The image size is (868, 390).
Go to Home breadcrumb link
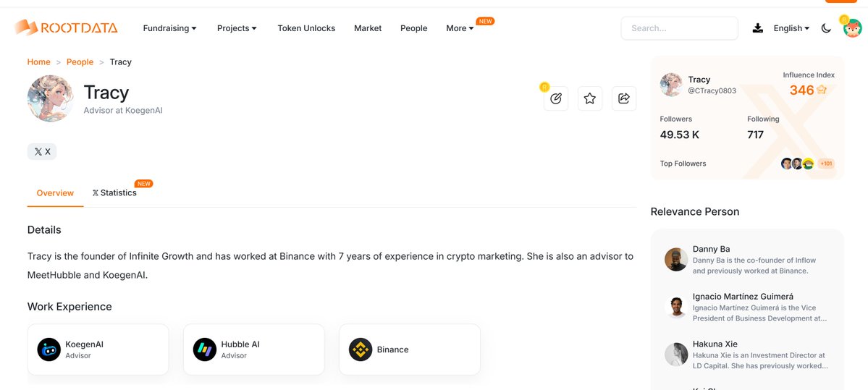[x=39, y=62]
